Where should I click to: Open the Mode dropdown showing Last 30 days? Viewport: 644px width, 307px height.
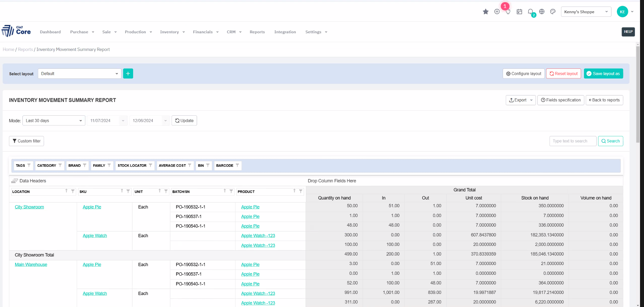pos(54,120)
